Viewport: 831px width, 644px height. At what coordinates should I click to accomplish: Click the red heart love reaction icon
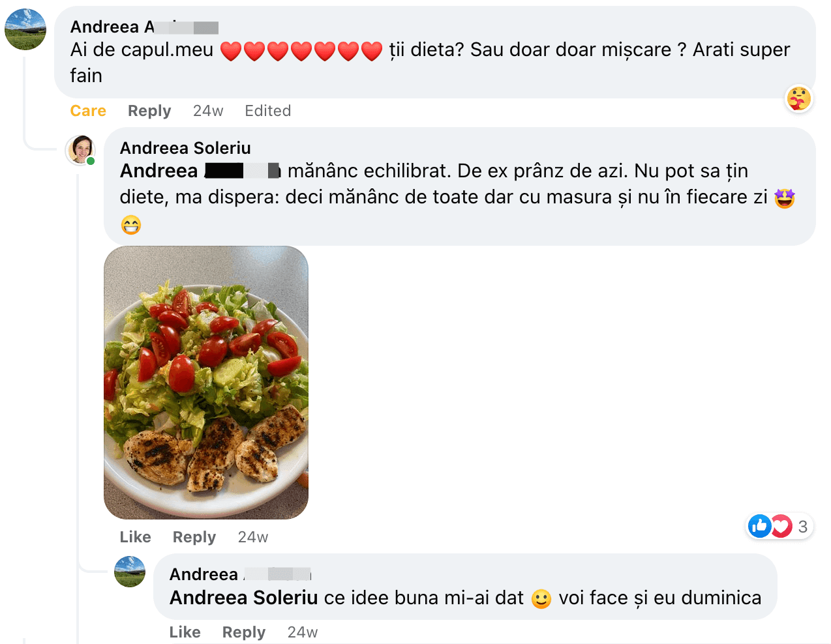781,526
